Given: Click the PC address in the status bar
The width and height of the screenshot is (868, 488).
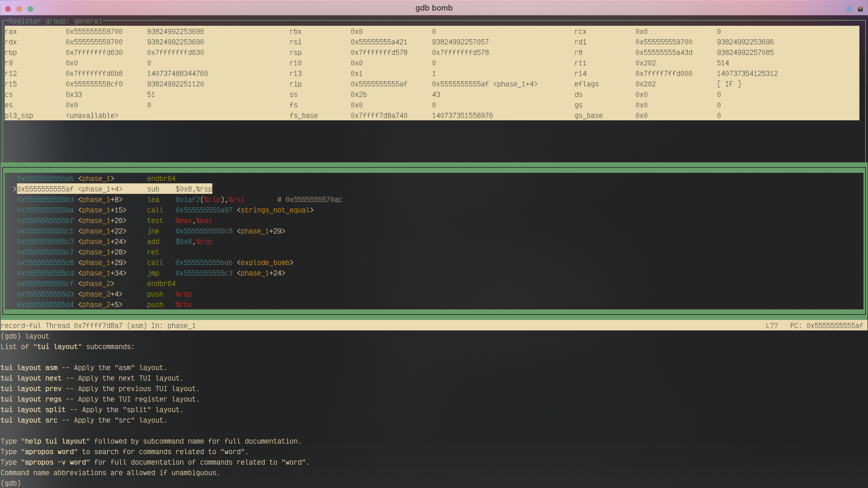Looking at the screenshot, I should click(x=834, y=326).
